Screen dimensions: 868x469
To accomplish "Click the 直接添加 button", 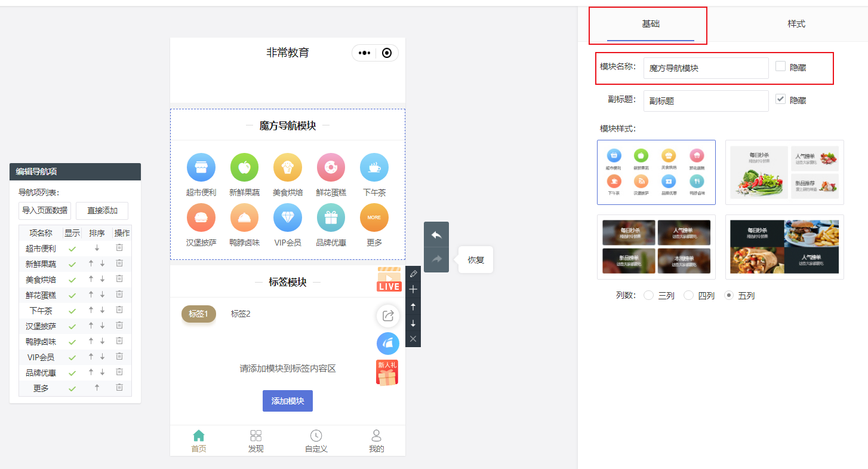I will point(101,211).
